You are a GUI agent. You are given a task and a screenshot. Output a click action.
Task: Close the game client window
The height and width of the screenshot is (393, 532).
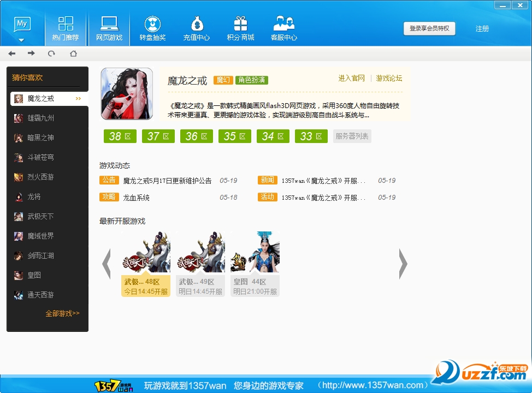[520, 5]
